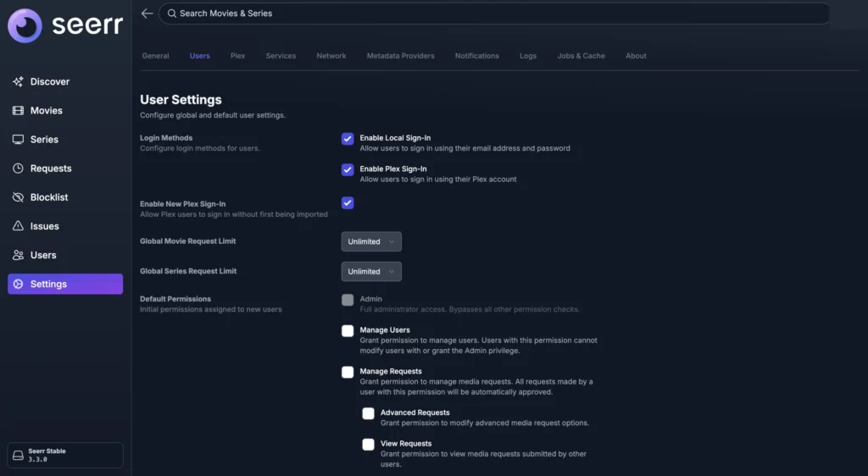Open the About tab
Screen dimensions: 868x476
point(636,56)
